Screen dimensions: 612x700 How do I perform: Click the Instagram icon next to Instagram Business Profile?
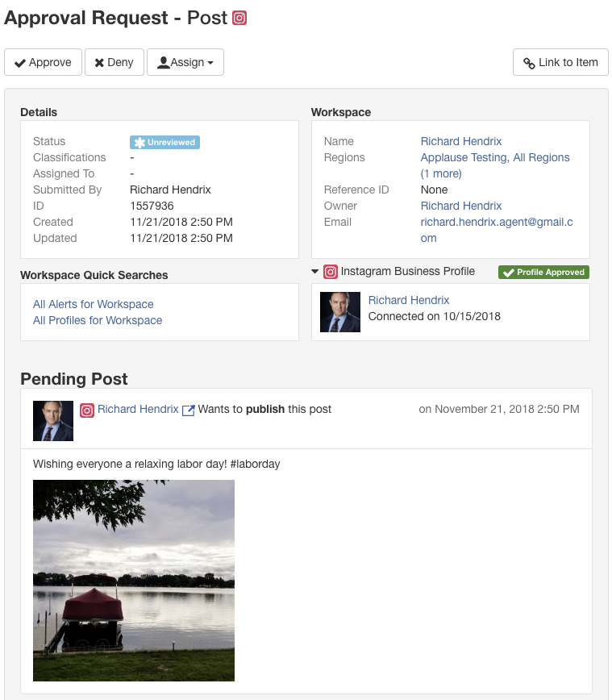pyautogui.click(x=331, y=272)
